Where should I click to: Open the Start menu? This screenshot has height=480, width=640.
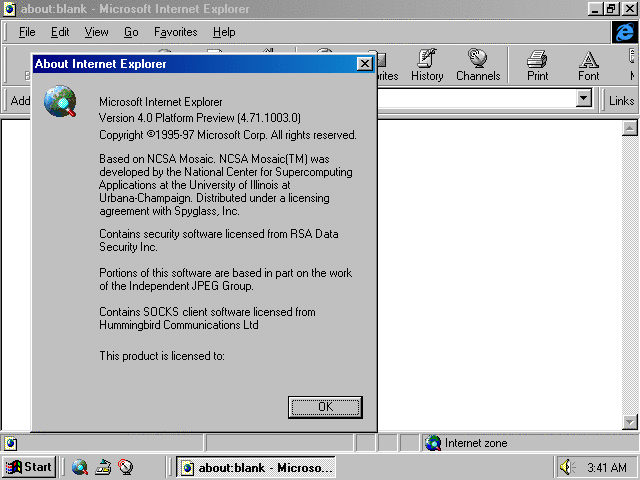click(29, 467)
